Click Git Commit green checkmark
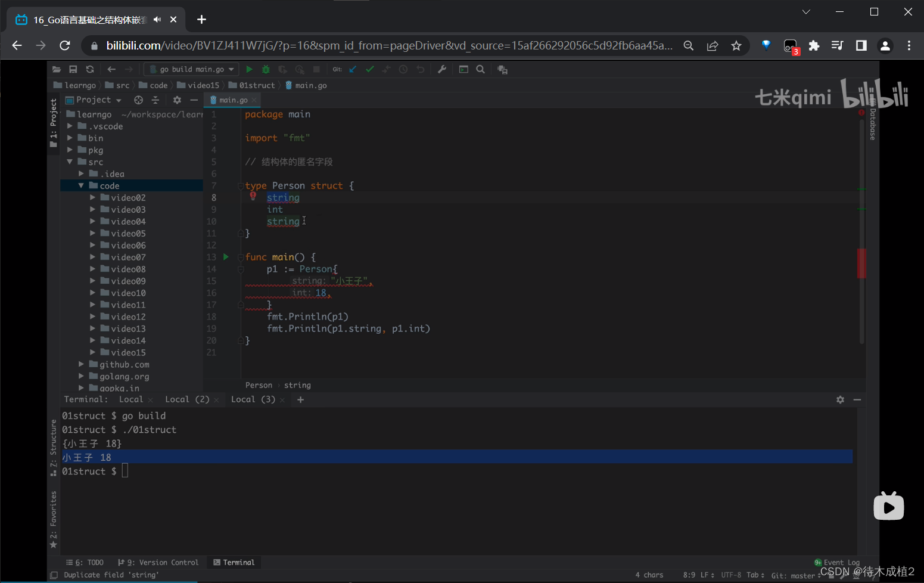The height and width of the screenshot is (583, 924). [369, 70]
